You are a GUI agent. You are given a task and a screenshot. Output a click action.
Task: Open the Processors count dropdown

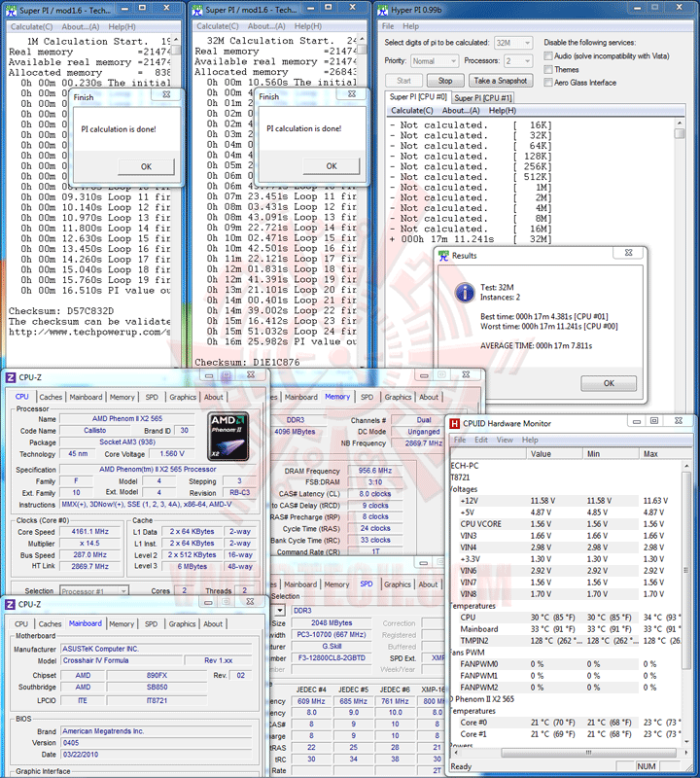[518, 61]
